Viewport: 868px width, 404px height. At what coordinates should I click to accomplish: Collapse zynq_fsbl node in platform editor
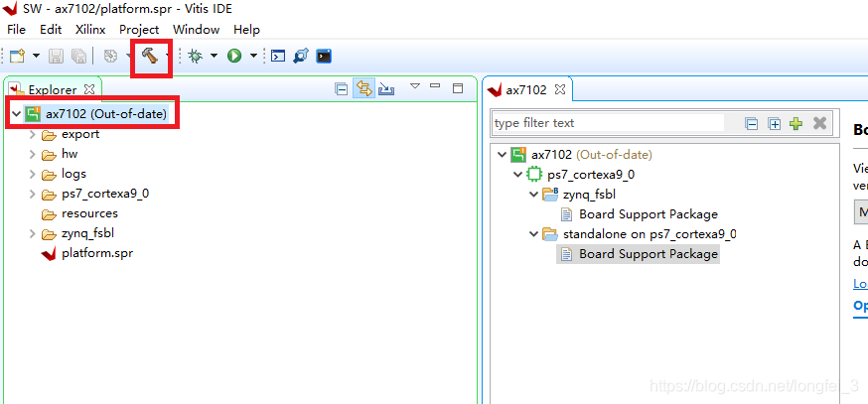point(533,195)
